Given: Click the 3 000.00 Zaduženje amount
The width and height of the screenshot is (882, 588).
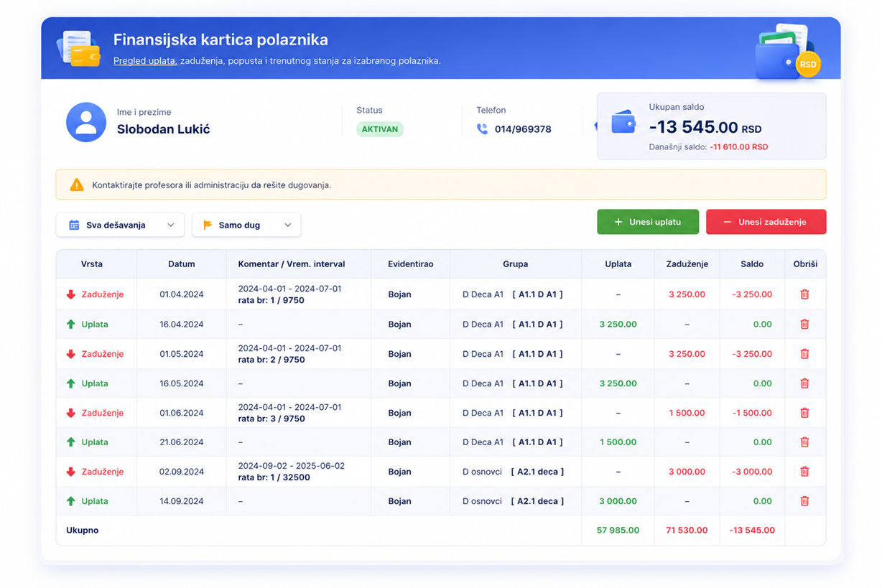Looking at the screenshot, I should click(687, 472).
